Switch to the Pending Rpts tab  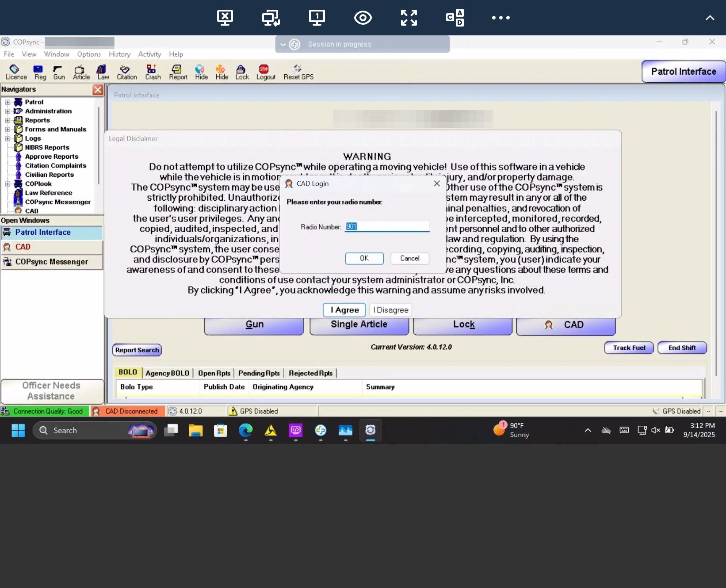[259, 373]
